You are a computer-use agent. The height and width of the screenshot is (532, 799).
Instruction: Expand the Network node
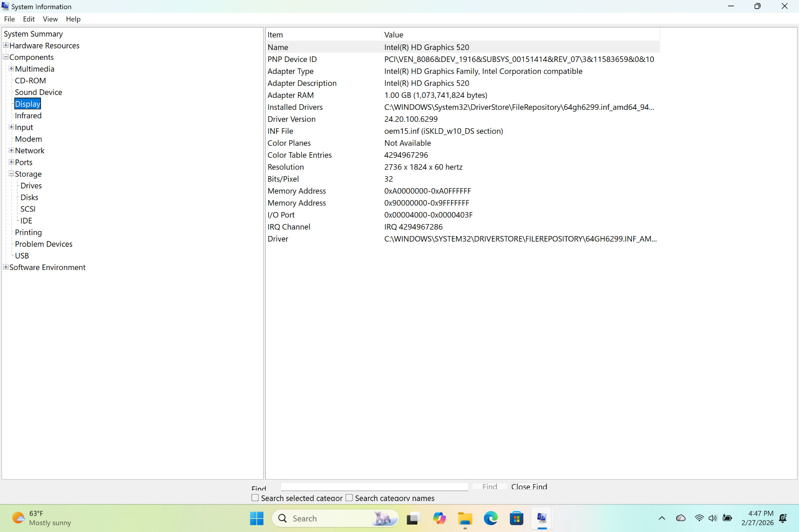click(x=11, y=150)
